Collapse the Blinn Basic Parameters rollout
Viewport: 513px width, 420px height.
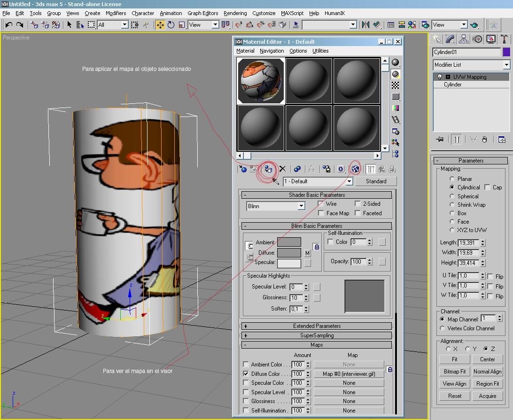(x=316, y=226)
